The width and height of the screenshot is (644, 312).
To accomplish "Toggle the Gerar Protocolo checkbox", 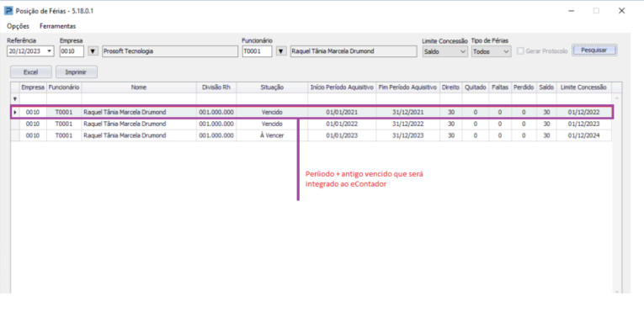I will pos(520,51).
